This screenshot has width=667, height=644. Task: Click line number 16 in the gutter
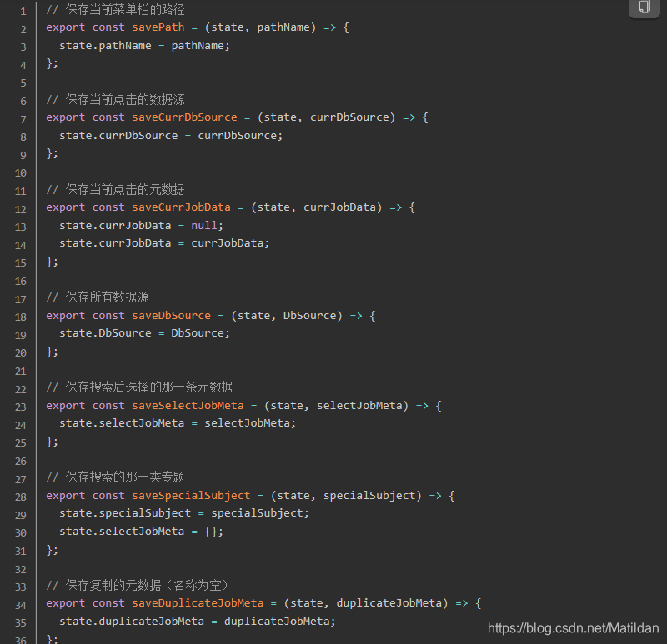(x=20, y=282)
